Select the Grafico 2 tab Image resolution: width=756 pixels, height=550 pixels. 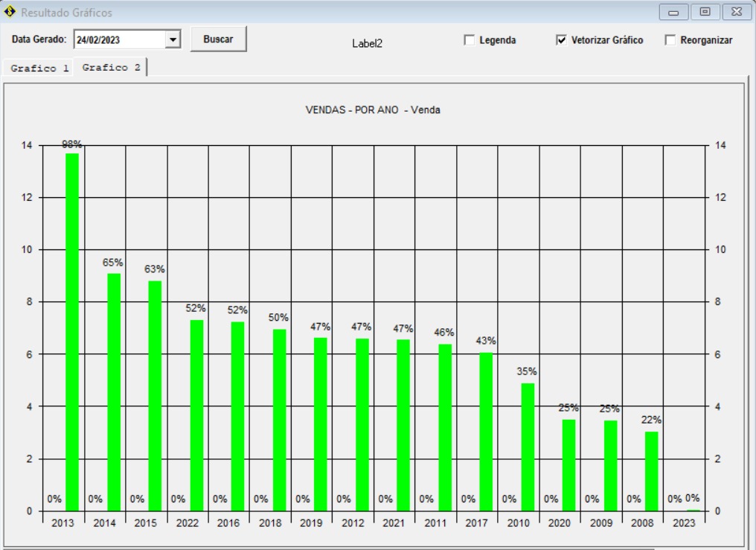click(111, 67)
